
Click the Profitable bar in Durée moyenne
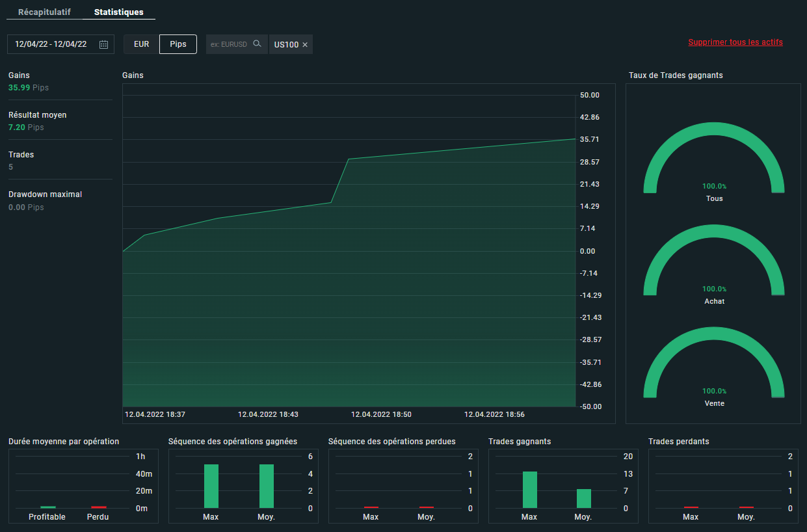pos(48,507)
